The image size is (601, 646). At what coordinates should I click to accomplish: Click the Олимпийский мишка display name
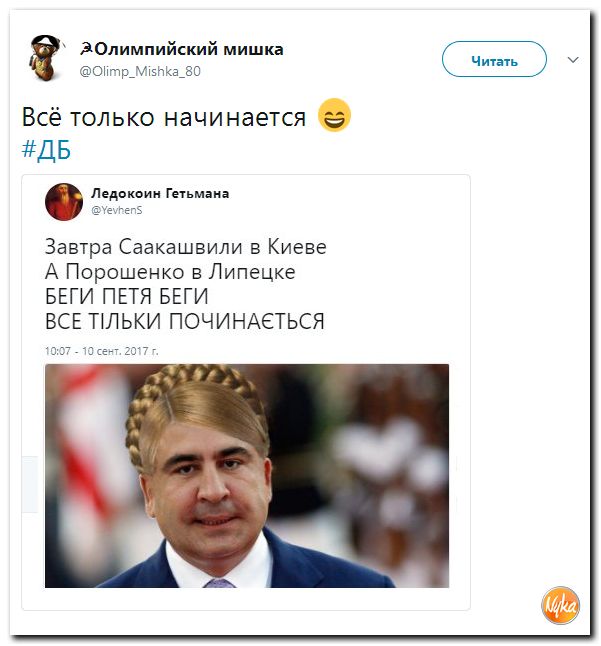coord(189,49)
